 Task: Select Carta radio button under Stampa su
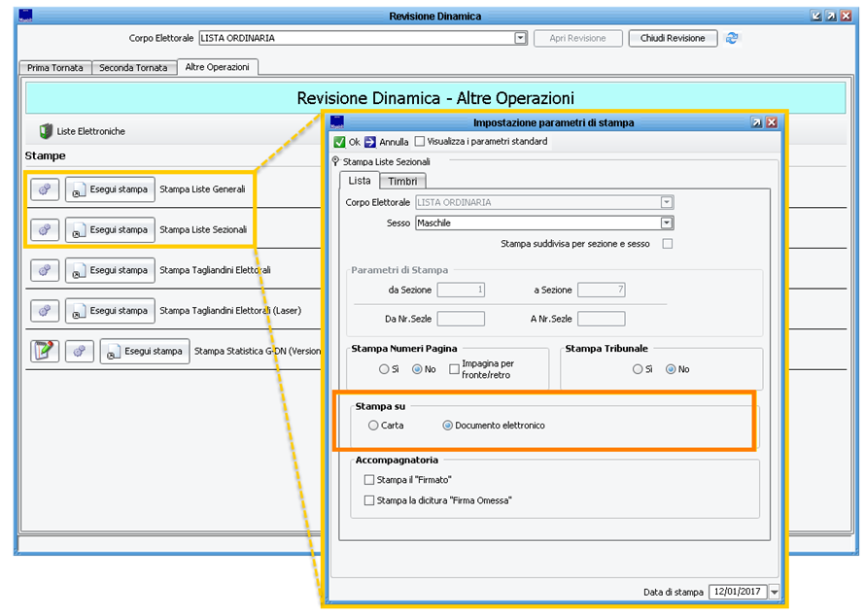373,426
